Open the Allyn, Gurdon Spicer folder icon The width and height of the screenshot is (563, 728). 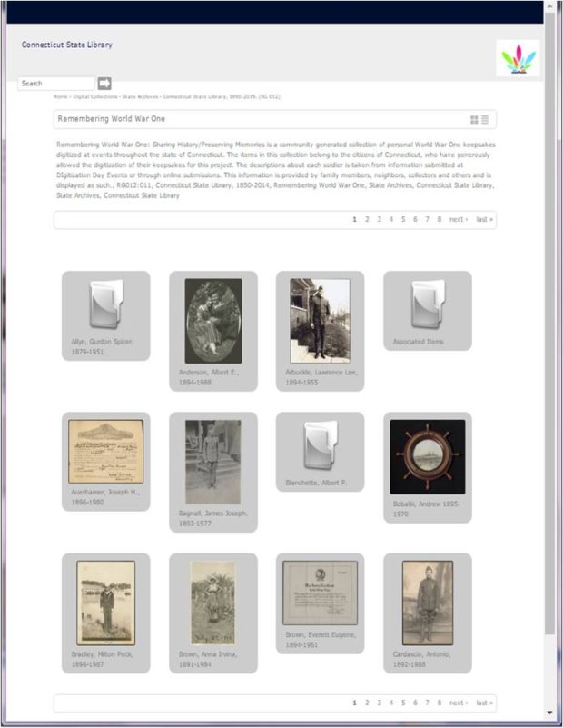click(106, 304)
